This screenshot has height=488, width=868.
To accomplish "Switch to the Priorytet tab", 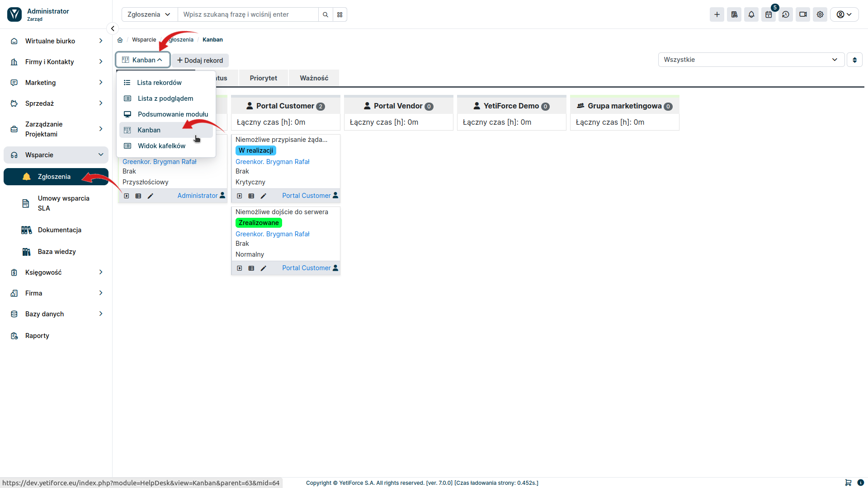I will click(x=264, y=78).
